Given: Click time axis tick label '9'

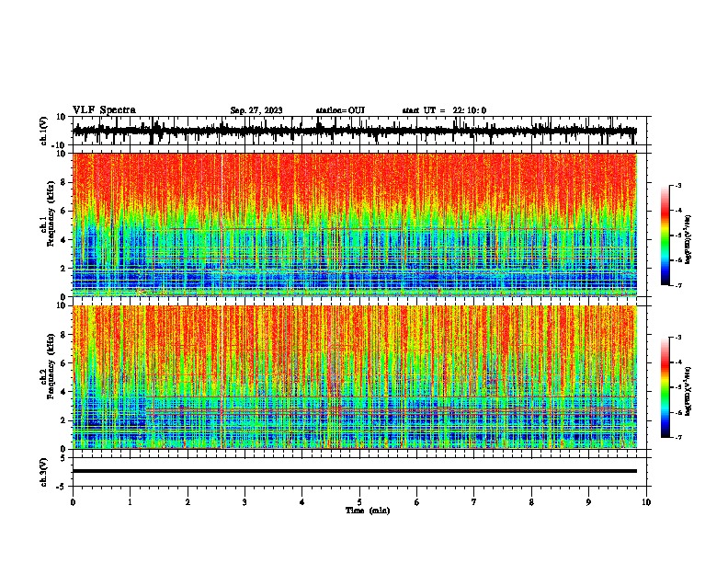Looking at the screenshot, I should [x=588, y=502].
